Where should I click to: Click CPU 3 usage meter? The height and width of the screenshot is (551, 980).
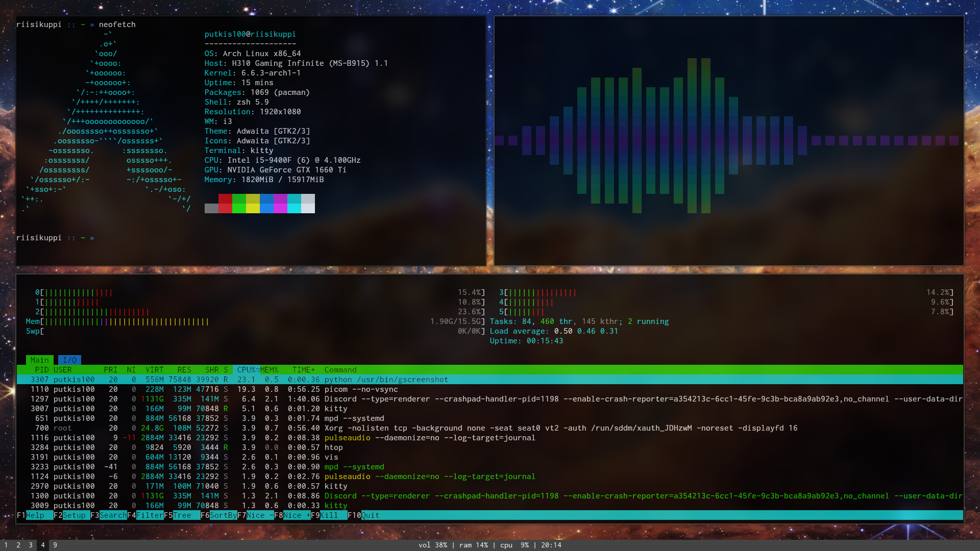(726, 293)
